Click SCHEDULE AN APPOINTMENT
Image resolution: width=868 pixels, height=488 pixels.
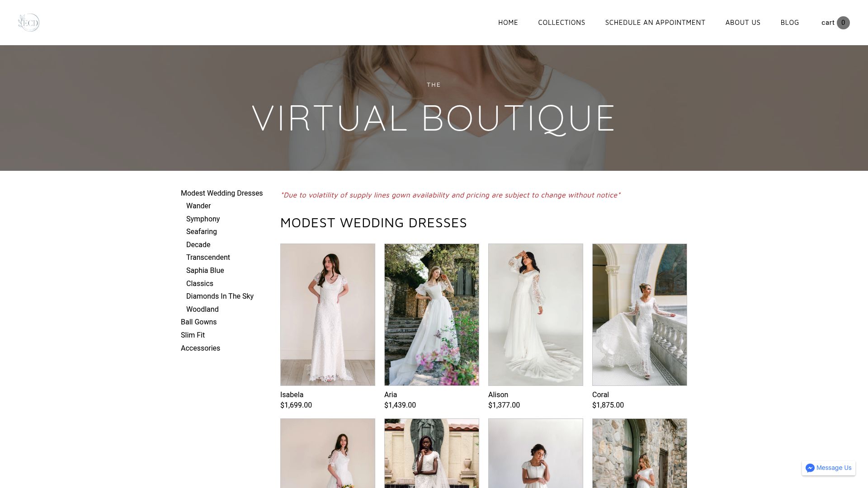[655, 22]
